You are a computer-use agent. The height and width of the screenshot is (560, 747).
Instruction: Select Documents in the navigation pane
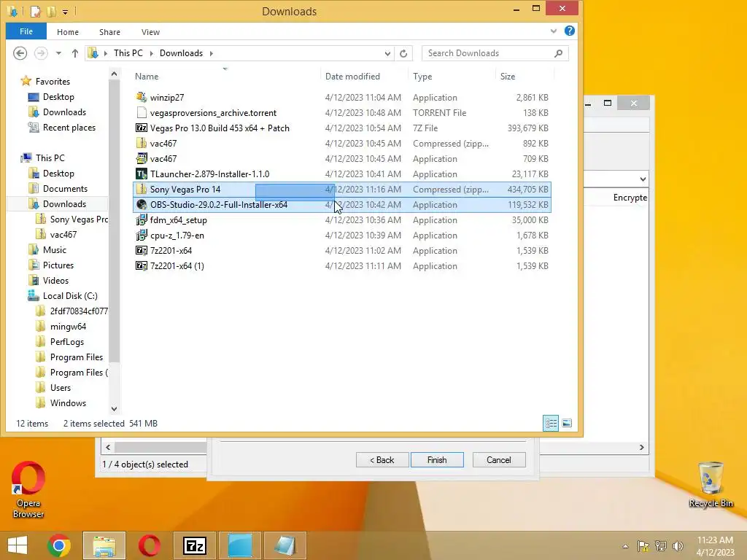point(65,189)
